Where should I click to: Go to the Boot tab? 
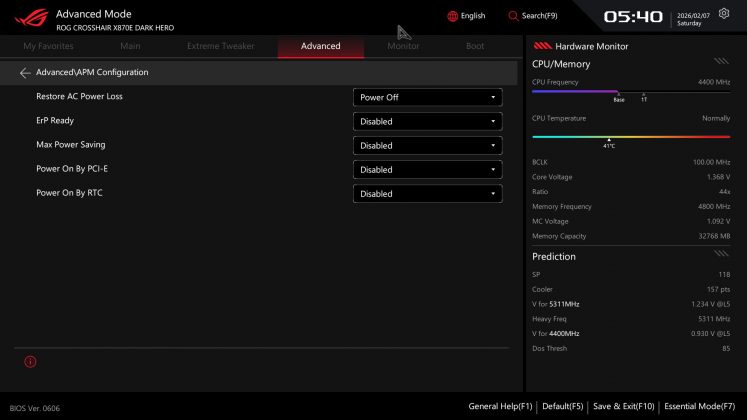475,46
